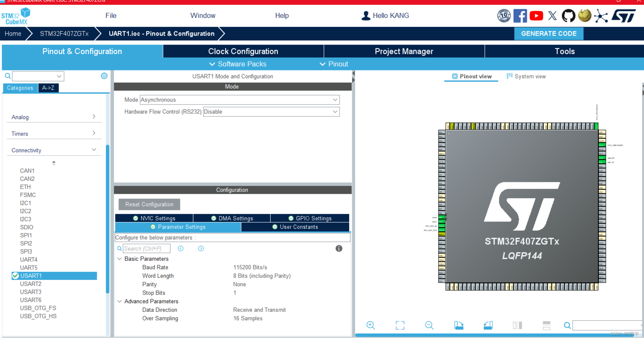Image resolution: width=644 pixels, height=339 pixels.
Task: Open the File menu
Action: coord(111,16)
